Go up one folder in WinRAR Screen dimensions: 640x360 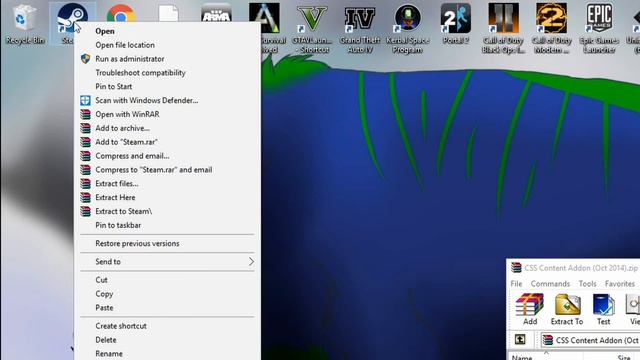click(520, 339)
